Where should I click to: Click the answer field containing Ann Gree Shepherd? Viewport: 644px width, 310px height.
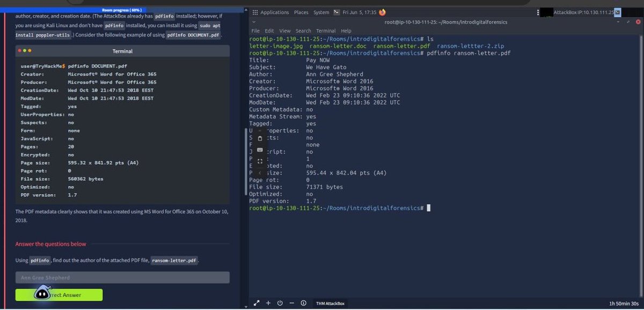pyautogui.click(x=122, y=278)
